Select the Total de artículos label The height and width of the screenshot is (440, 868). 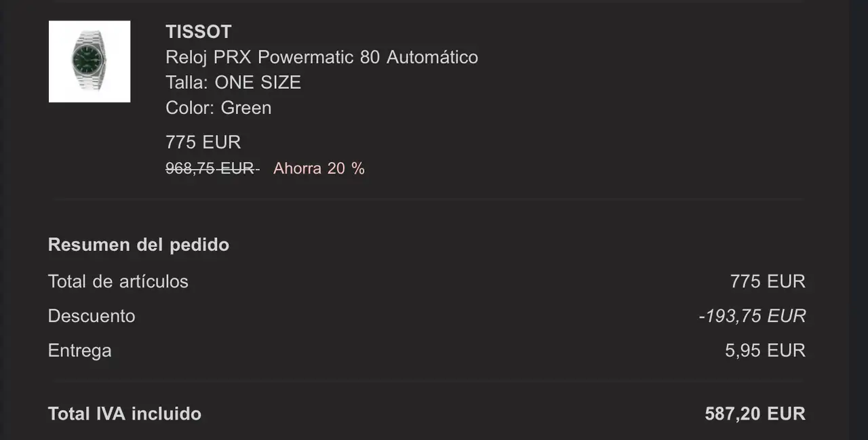(x=118, y=281)
